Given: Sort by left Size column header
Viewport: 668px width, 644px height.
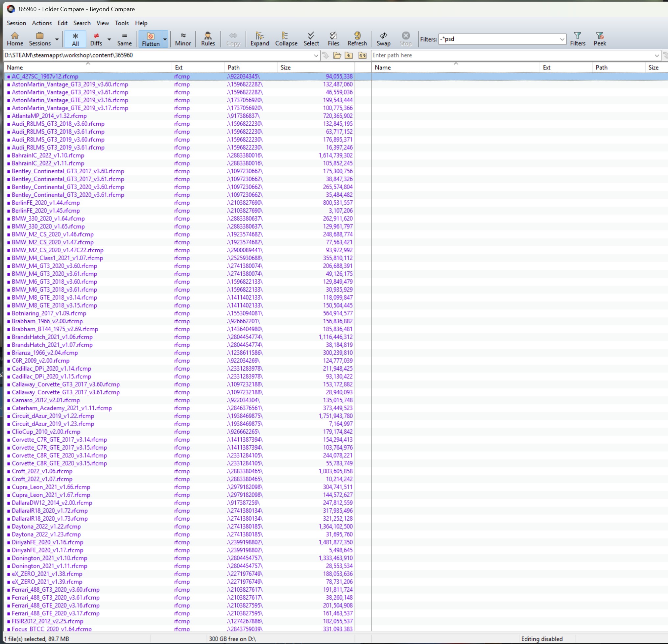Looking at the screenshot, I should click(285, 67).
